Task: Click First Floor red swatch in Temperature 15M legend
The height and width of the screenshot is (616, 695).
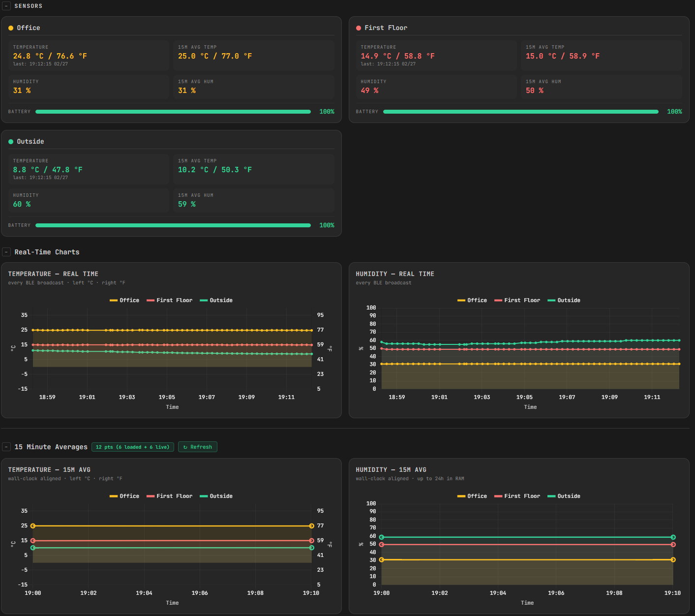Action: click(x=151, y=496)
